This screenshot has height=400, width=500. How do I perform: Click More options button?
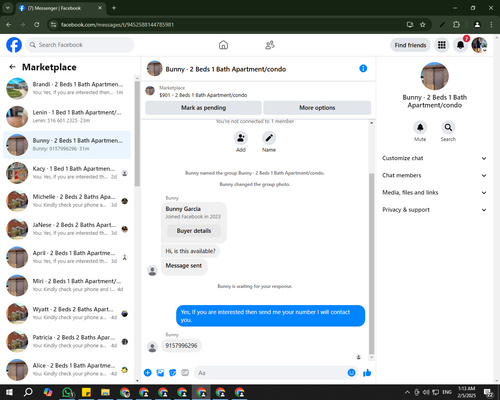pyautogui.click(x=317, y=108)
